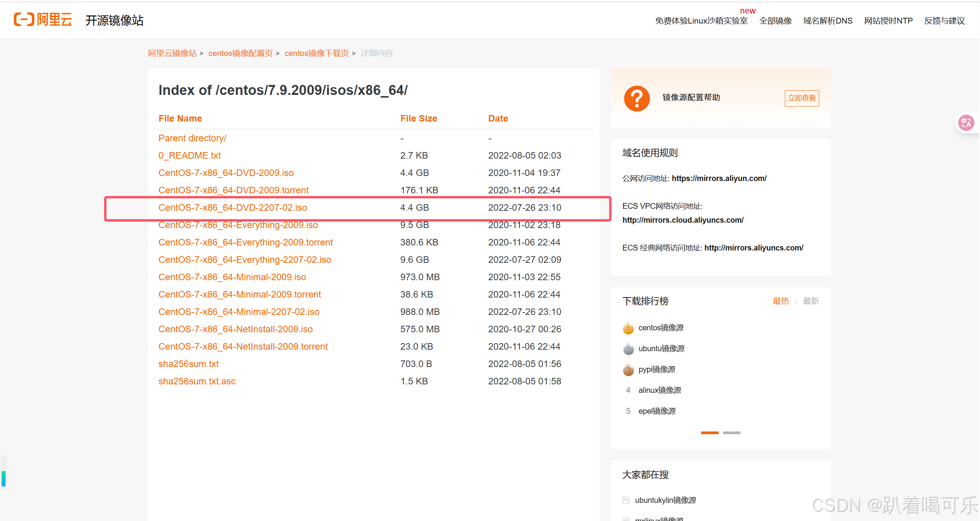Screen dimensions: 980x521
Task: Select the gray second carousel page indicator
Action: coord(732,433)
